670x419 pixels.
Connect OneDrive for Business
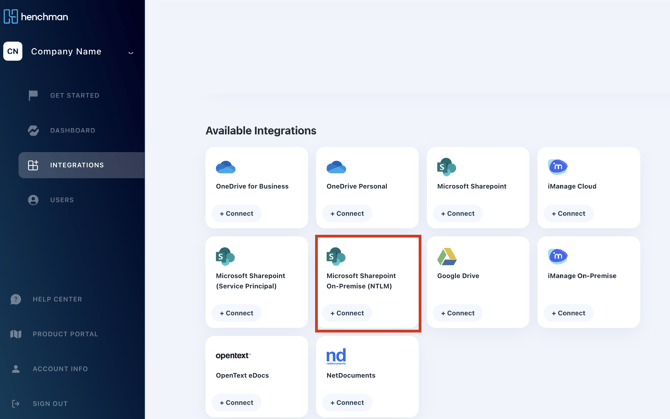tap(237, 213)
